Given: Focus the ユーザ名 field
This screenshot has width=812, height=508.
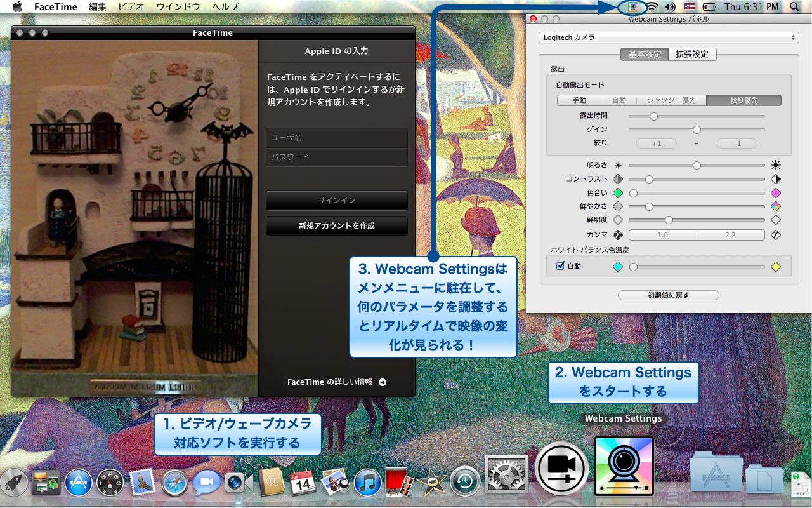Looking at the screenshot, I should [337, 138].
